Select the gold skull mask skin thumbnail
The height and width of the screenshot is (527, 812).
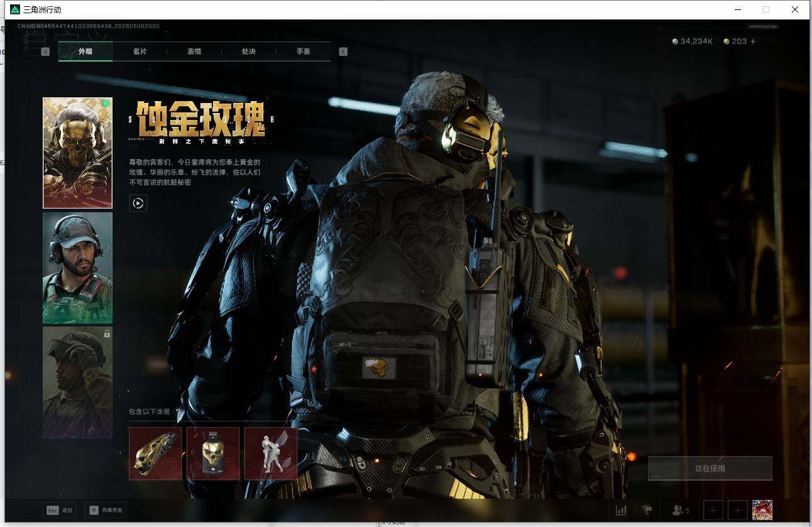pos(77,153)
